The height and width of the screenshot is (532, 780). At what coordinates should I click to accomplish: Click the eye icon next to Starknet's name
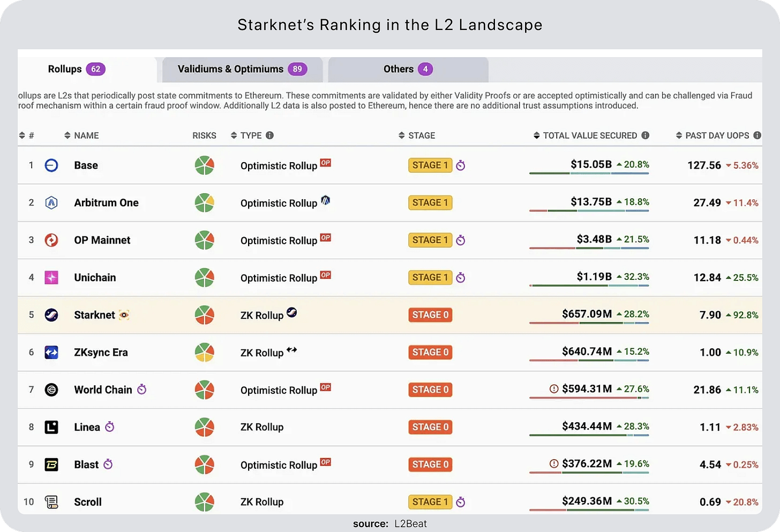point(124,315)
